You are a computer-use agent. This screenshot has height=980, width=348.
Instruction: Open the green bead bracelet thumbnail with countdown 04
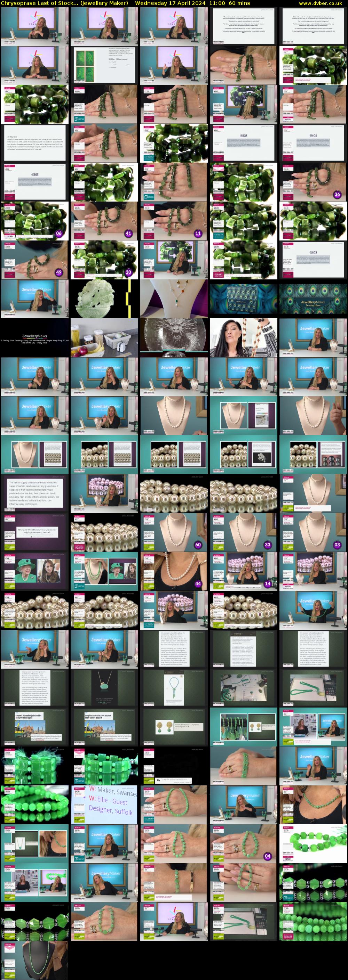pyautogui.click(x=243, y=844)
